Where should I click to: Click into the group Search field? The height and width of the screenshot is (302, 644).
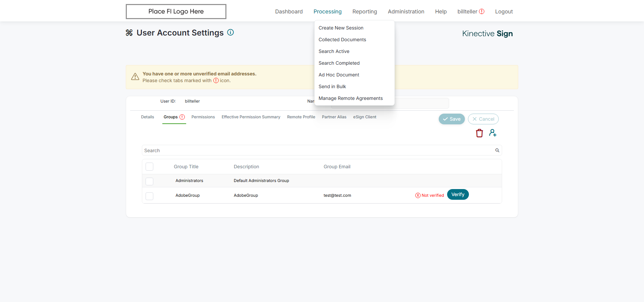(315, 150)
